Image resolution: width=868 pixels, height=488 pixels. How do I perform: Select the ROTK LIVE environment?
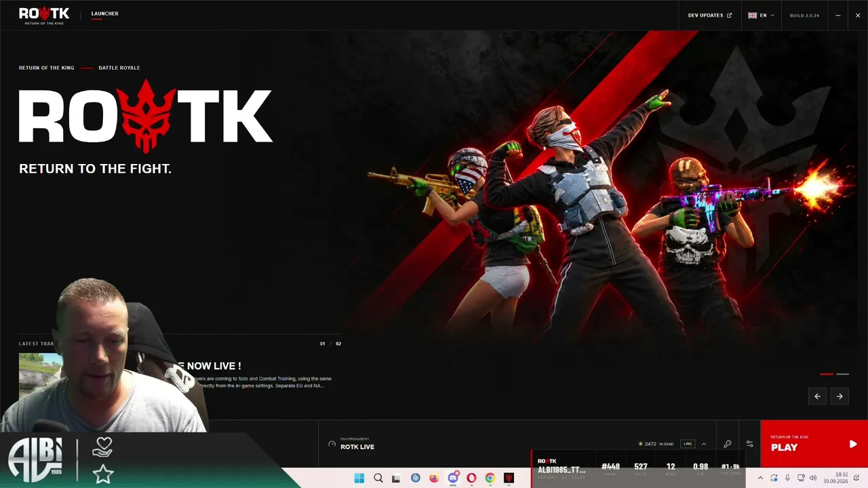tap(357, 447)
